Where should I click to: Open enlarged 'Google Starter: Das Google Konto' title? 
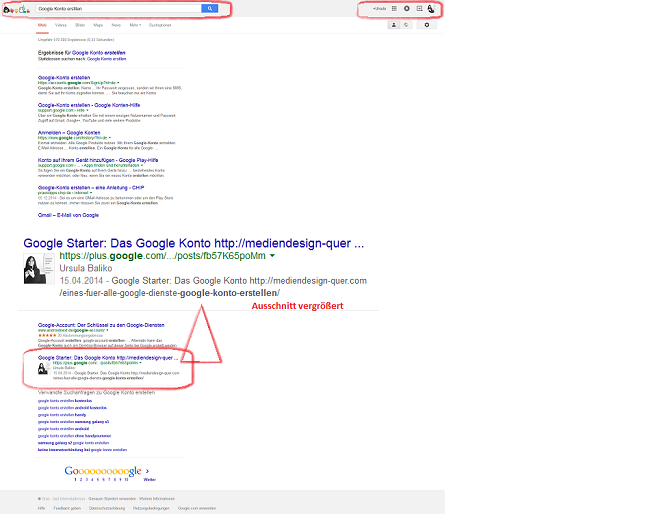(194, 243)
